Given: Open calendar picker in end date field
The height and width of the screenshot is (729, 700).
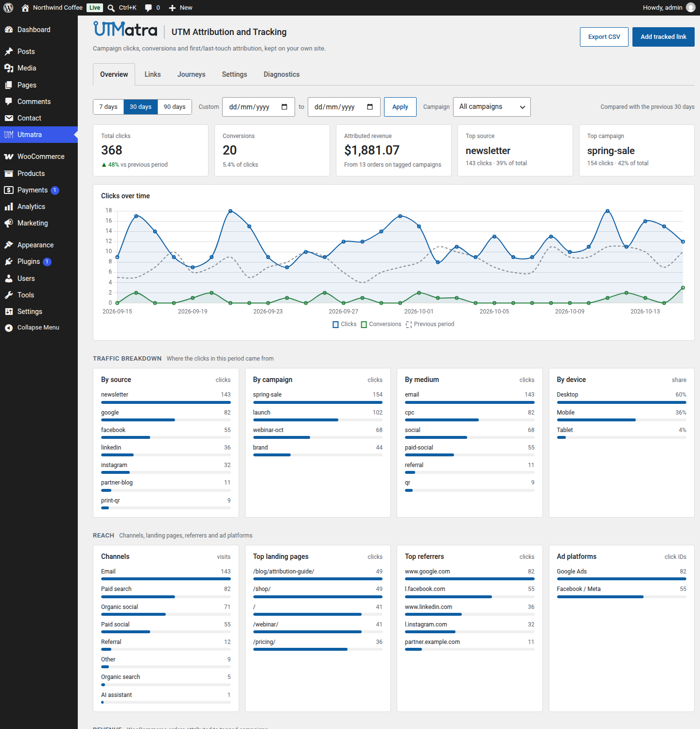Looking at the screenshot, I should tap(370, 107).
